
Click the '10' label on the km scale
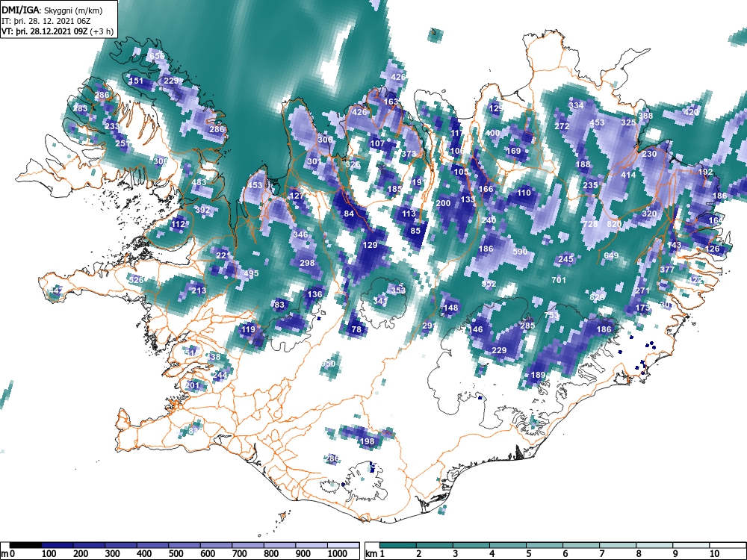click(x=713, y=553)
